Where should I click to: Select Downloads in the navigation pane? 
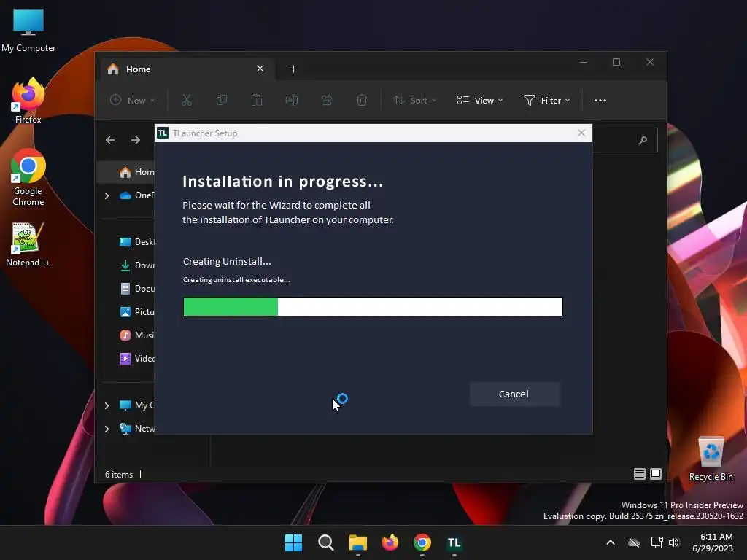[x=136, y=265]
